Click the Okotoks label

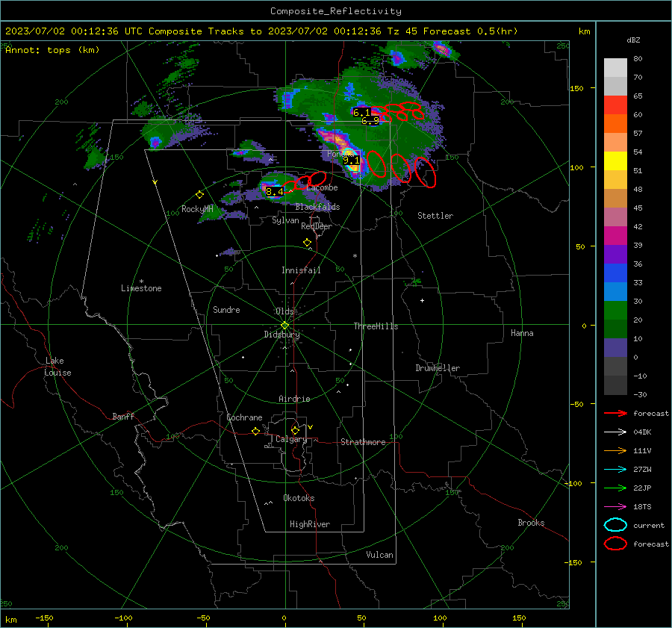(299, 497)
